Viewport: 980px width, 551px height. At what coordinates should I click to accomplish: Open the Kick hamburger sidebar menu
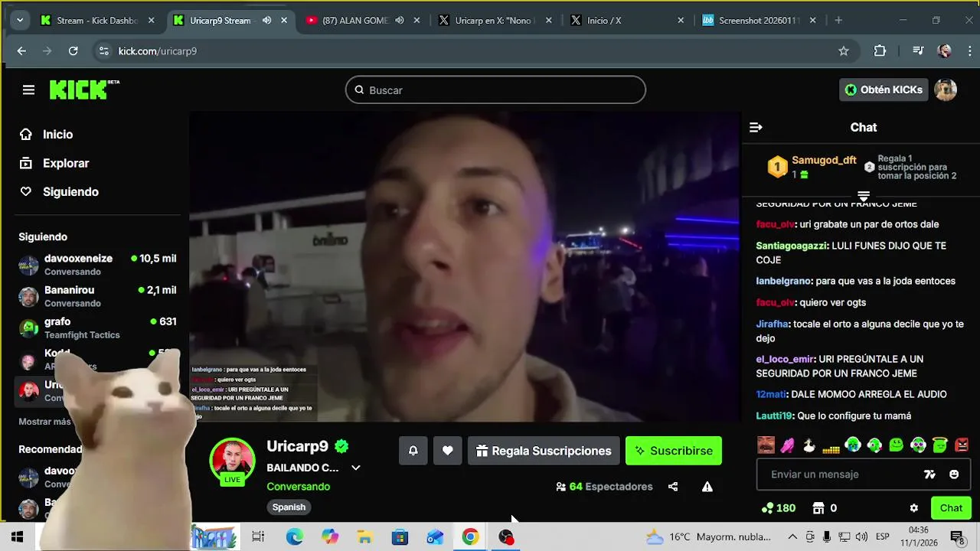28,90
